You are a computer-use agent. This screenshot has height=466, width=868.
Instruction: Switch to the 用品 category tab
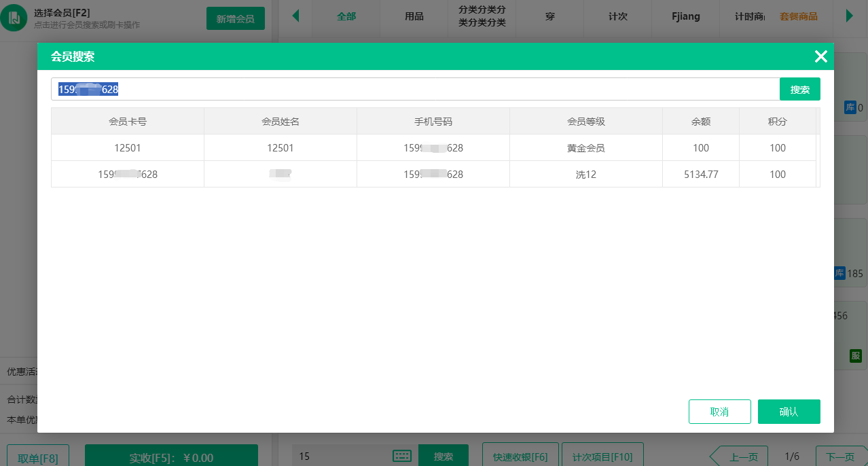[x=414, y=16]
